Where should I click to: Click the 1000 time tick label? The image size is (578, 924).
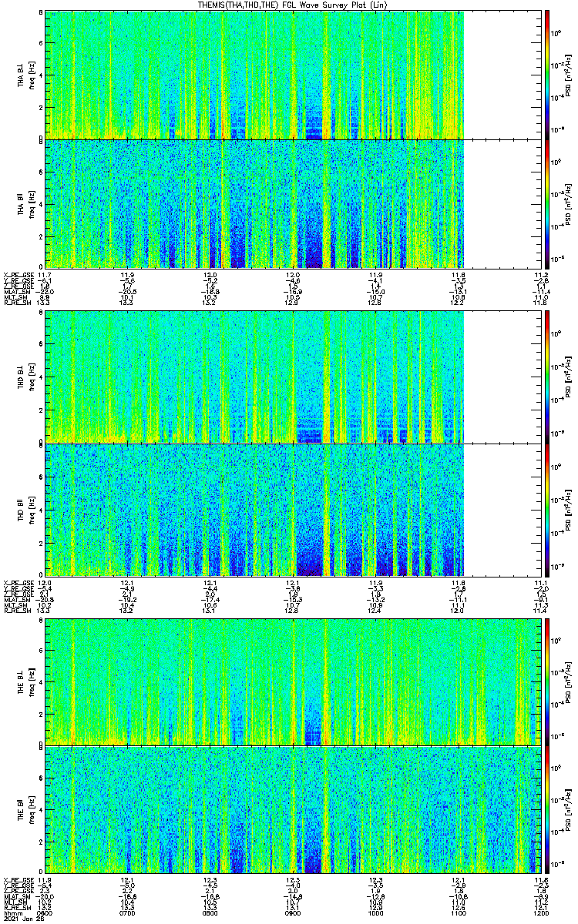coord(376,912)
